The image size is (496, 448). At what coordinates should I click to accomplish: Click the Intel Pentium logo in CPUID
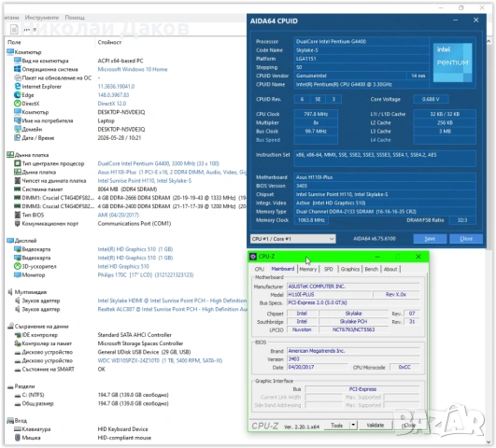pyautogui.click(x=452, y=63)
